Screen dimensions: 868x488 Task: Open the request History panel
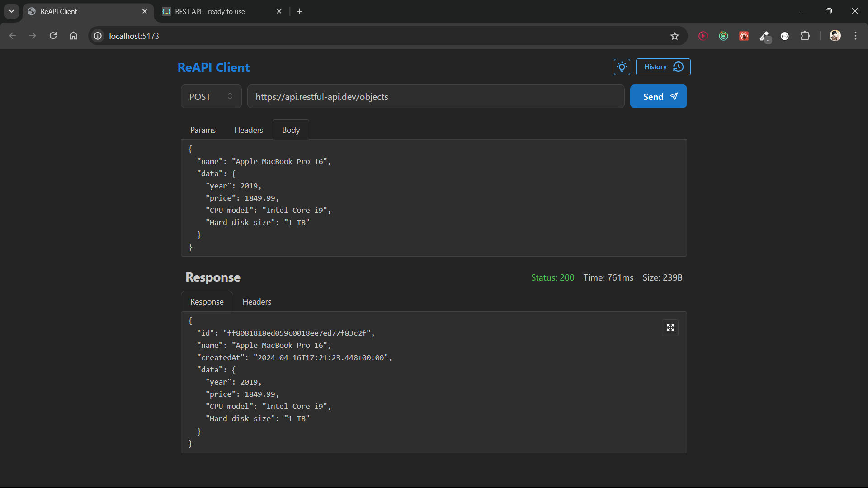pos(663,67)
